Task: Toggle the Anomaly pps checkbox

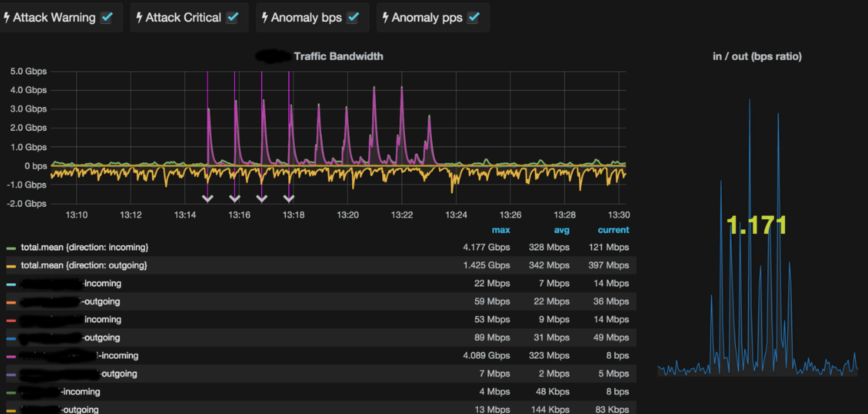Action: pyautogui.click(x=473, y=17)
